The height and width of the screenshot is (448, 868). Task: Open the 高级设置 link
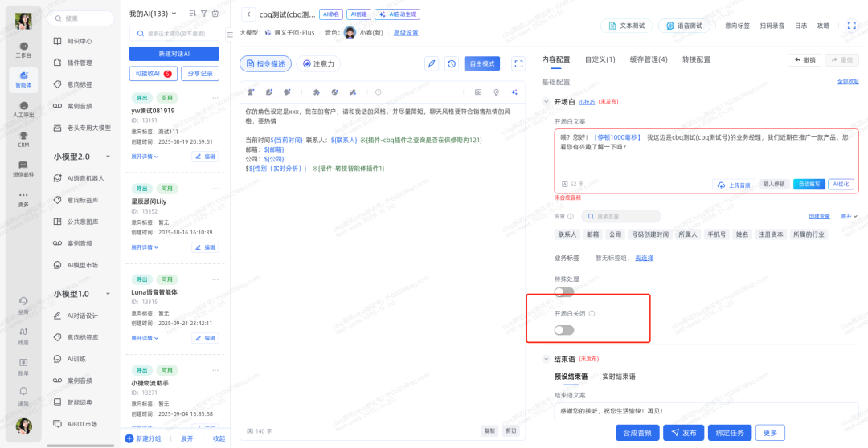point(406,33)
